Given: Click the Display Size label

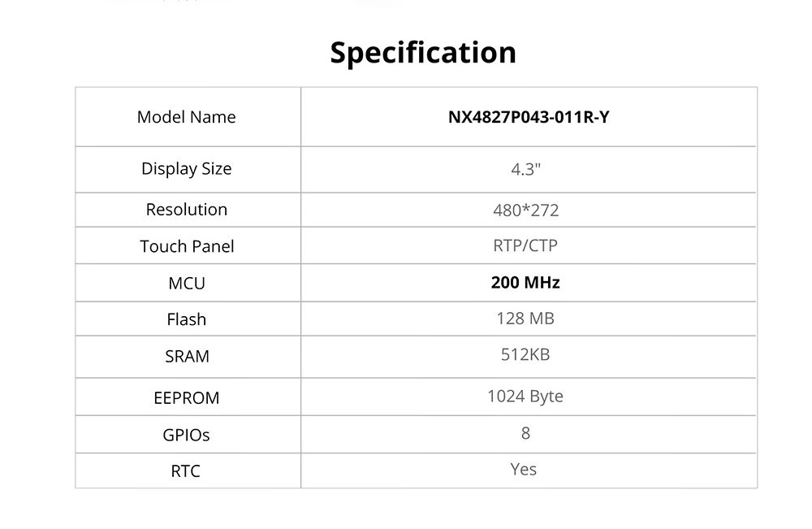Looking at the screenshot, I should (186, 169).
